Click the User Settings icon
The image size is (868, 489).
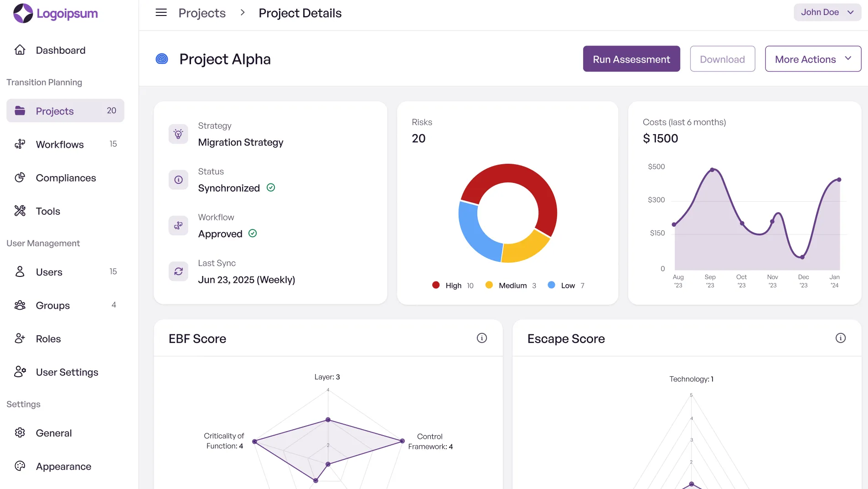point(20,372)
